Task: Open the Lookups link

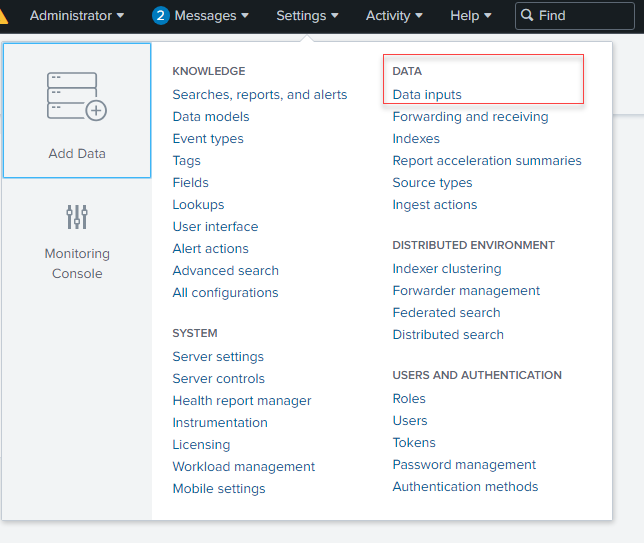Action: [198, 205]
